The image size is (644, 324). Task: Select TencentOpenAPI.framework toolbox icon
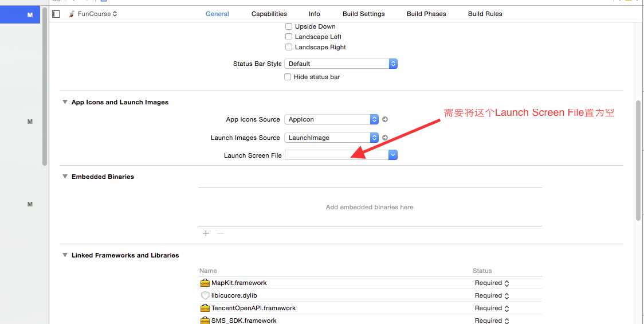click(205, 308)
